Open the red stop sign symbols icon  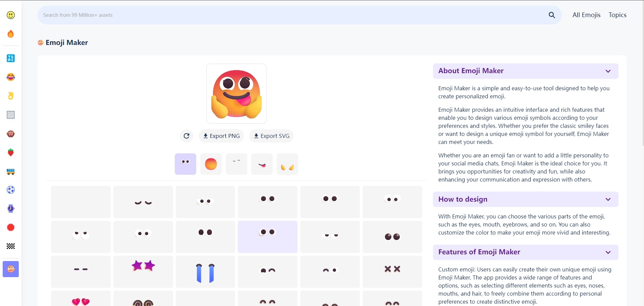click(11, 227)
